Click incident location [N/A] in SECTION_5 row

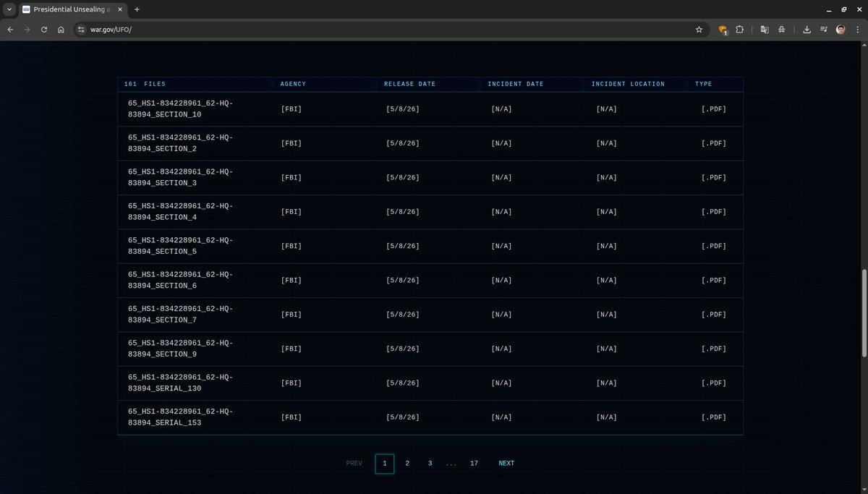click(x=606, y=246)
